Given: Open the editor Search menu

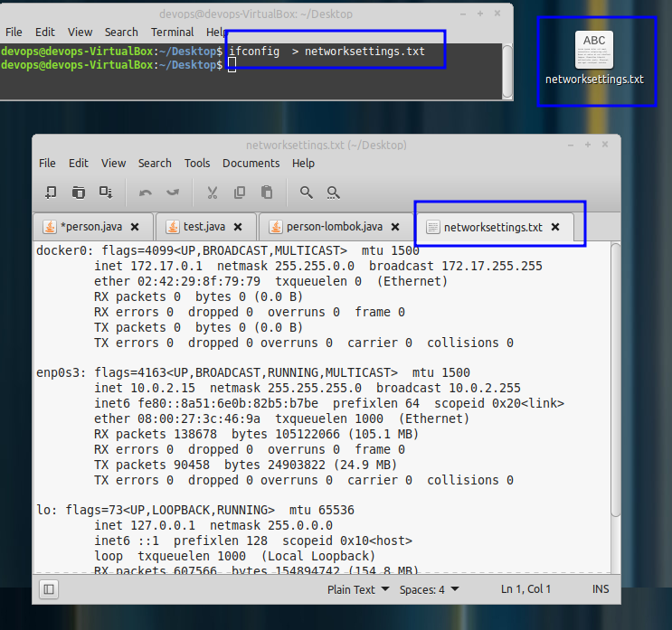Looking at the screenshot, I should (155, 164).
